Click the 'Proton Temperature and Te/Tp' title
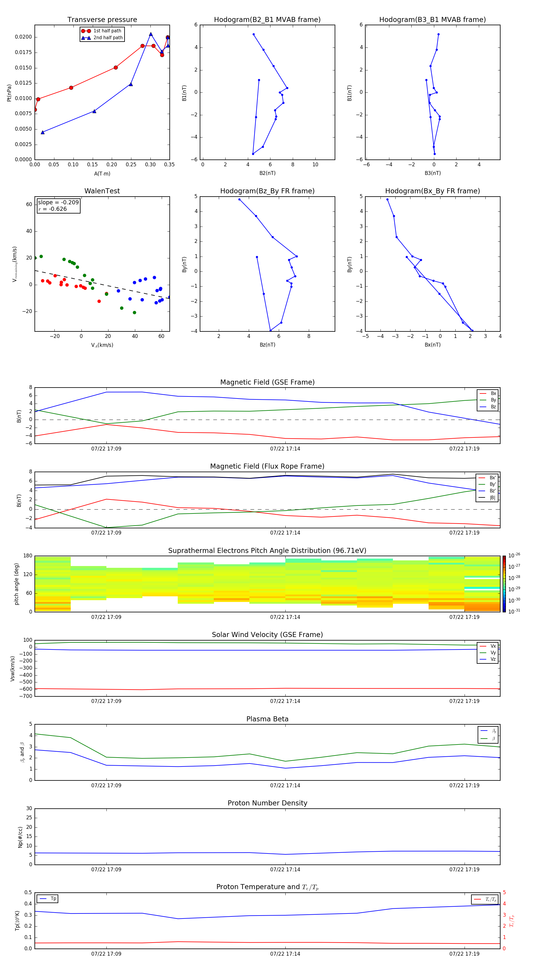Viewport: 535px width, 980px height. pos(267,887)
